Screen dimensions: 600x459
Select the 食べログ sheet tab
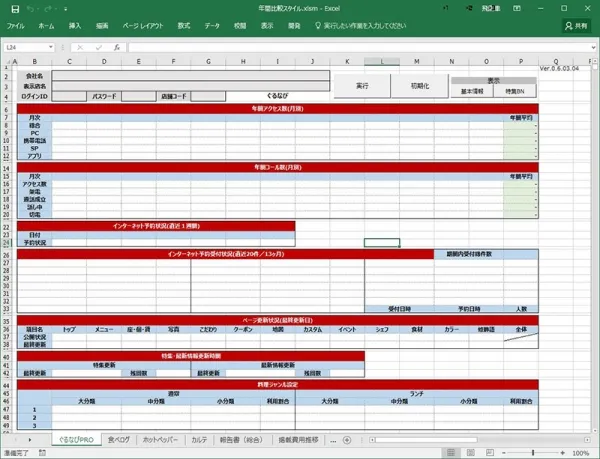[x=119, y=440]
